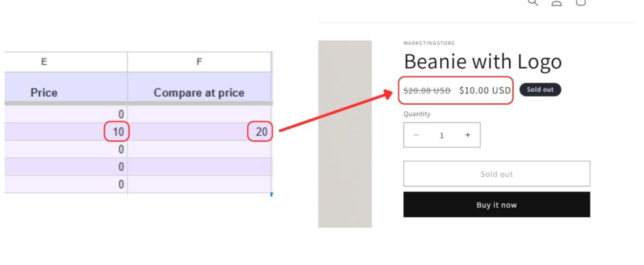This screenshot has width=644, height=265.
Task: Open the account login icon
Action: pyautogui.click(x=557, y=3)
